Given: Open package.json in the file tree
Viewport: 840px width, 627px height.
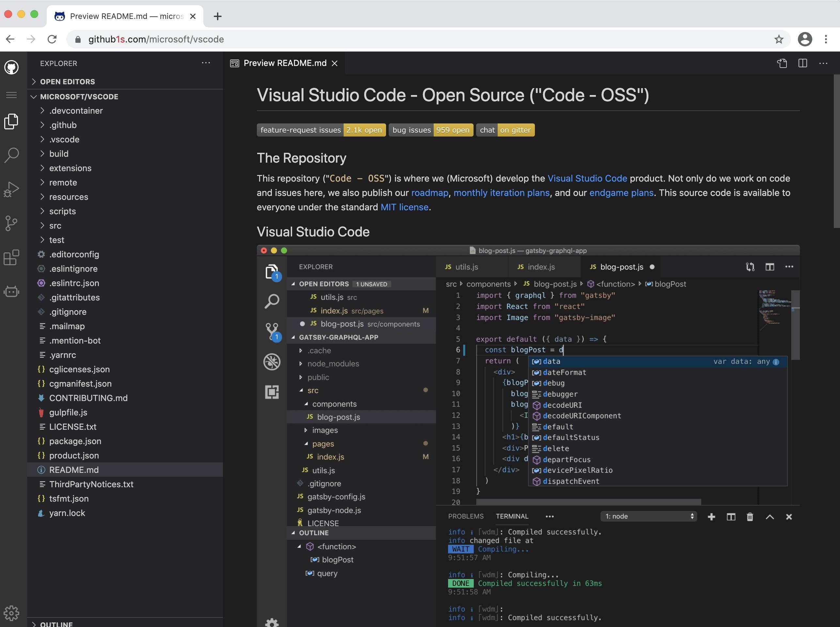Looking at the screenshot, I should point(125,441).
